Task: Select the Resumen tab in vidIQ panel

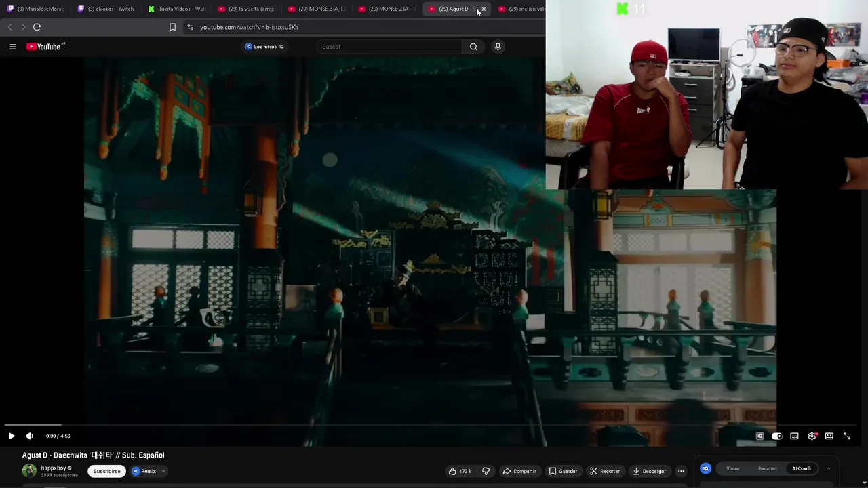Action: [x=768, y=468]
